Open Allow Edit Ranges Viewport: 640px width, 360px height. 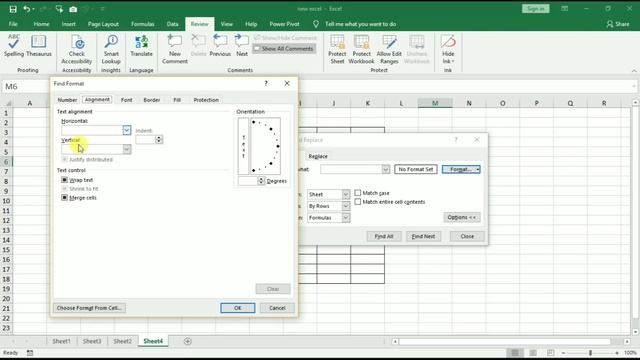click(389, 49)
